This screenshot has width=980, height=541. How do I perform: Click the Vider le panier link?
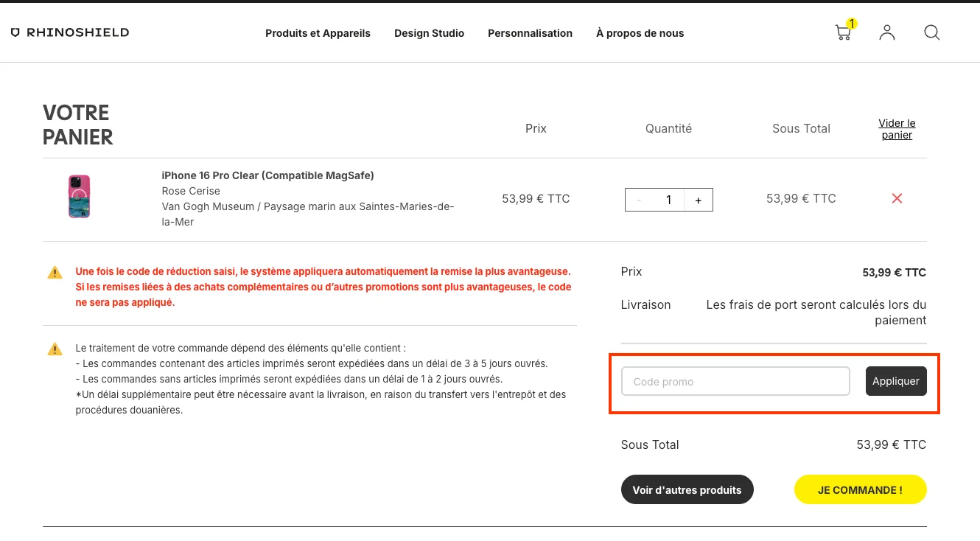pyautogui.click(x=897, y=129)
